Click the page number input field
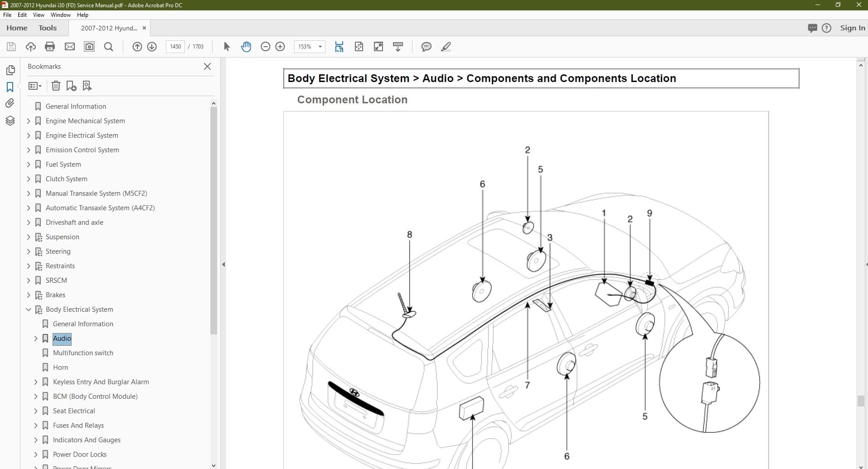The image size is (868, 469). tap(175, 47)
